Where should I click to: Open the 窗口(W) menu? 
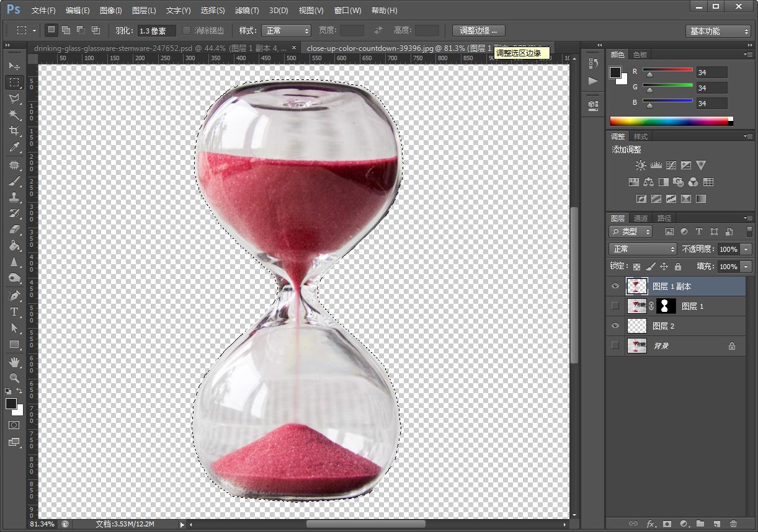tap(347, 11)
